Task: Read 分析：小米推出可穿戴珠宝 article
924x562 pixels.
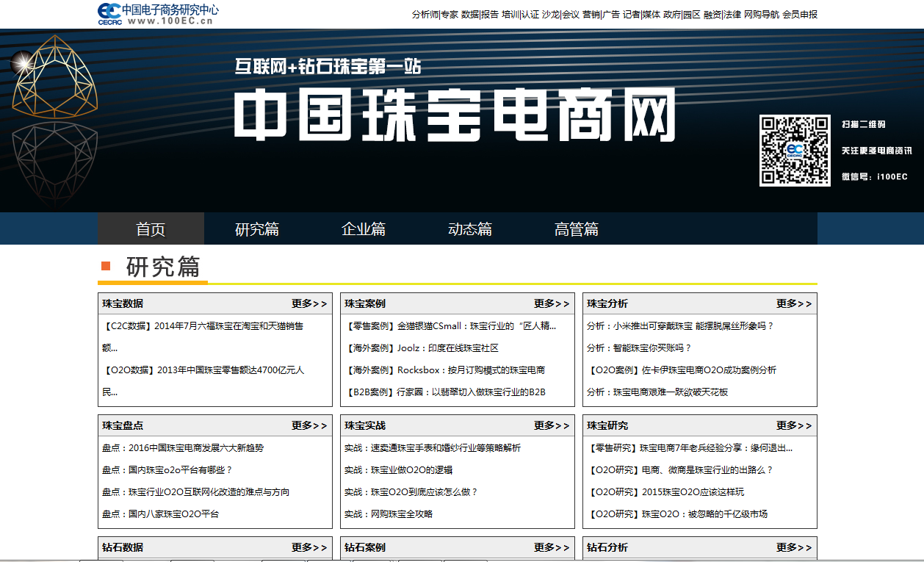Action: click(680, 325)
